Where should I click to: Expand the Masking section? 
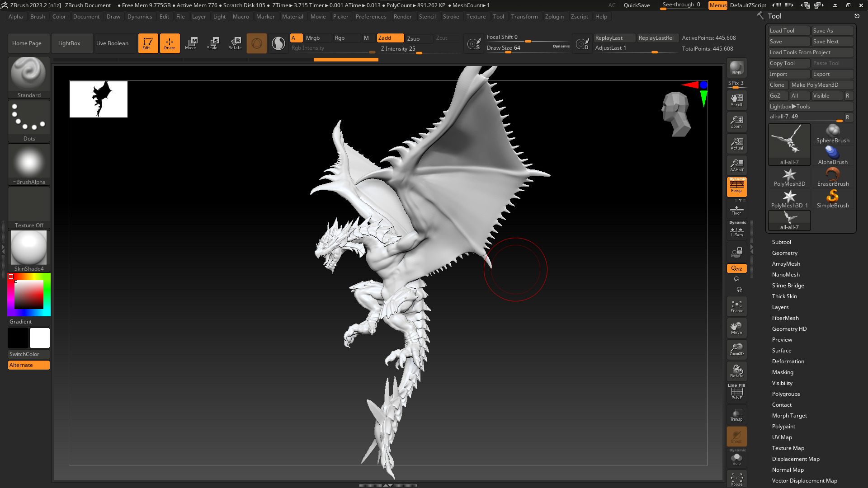coord(783,372)
